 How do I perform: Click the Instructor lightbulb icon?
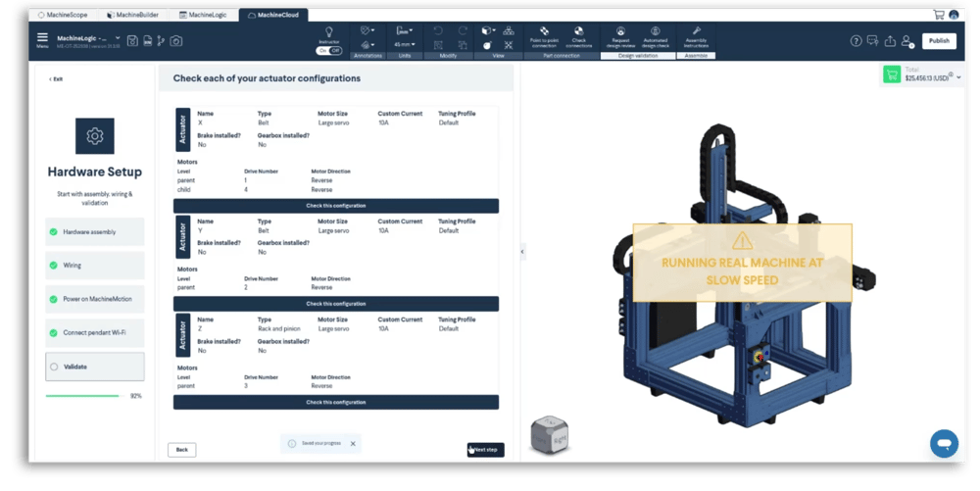tap(328, 31)
